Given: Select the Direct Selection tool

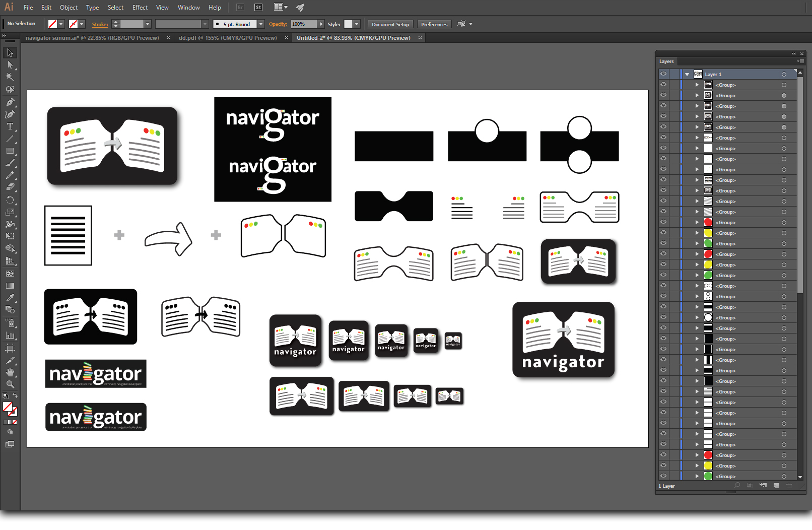Looking at the screenshot, I should pos(10,65).
